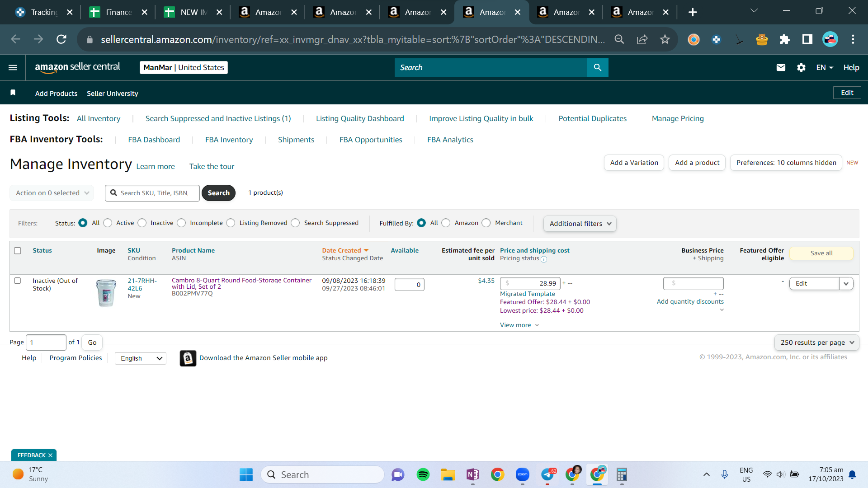Image resolution: width=868 pixels, height=488 pixels.
Task: Open the EN language dropdown
Action: click(x=825, y=68)
